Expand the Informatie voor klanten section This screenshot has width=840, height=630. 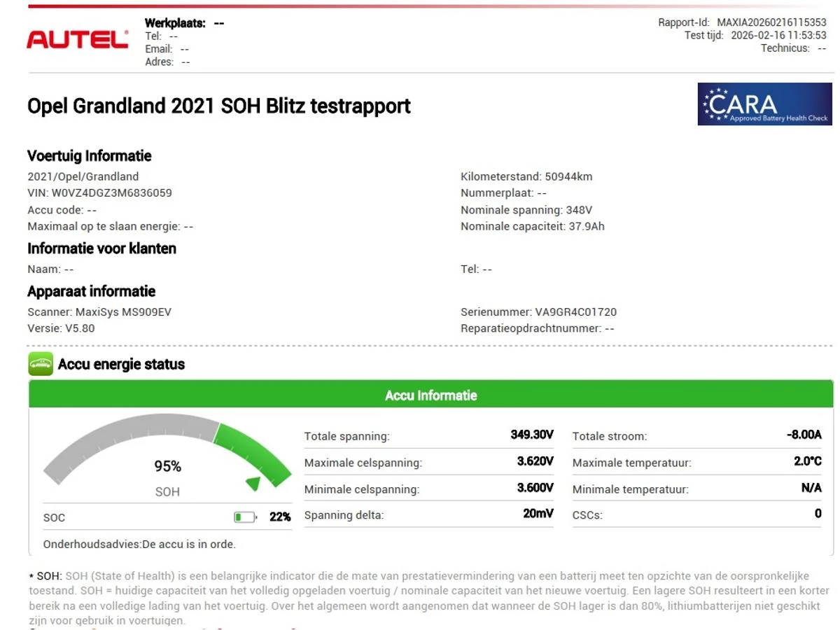101,248
